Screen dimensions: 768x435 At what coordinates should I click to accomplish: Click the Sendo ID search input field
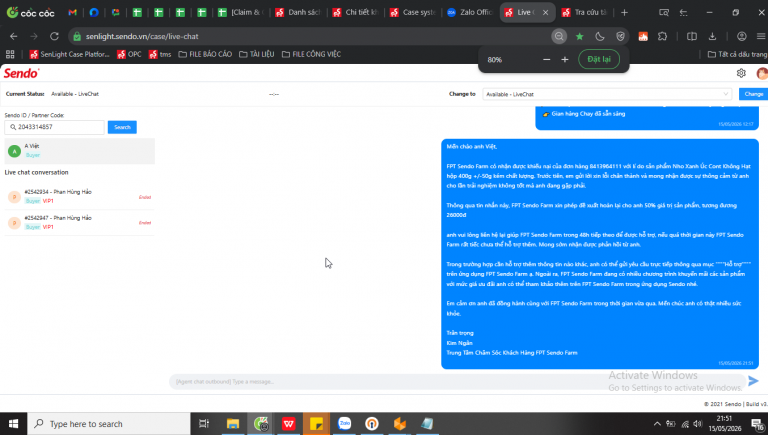point(54,127)
